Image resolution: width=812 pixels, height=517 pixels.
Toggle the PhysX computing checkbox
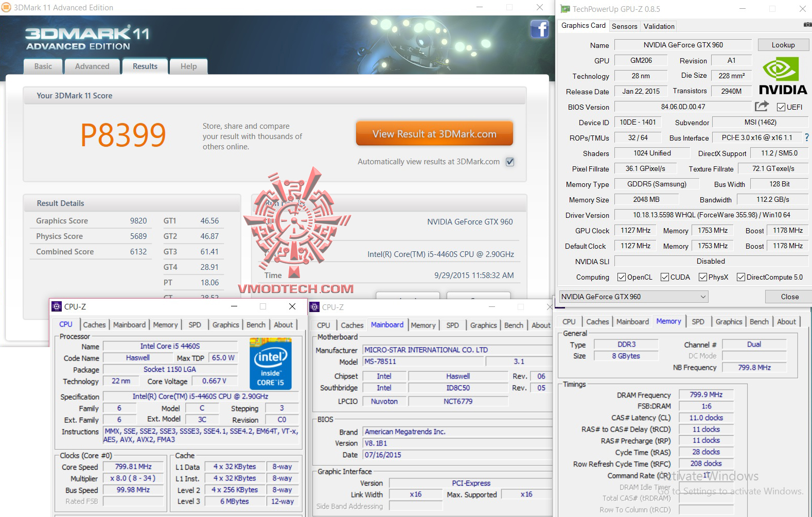(703, 277)
